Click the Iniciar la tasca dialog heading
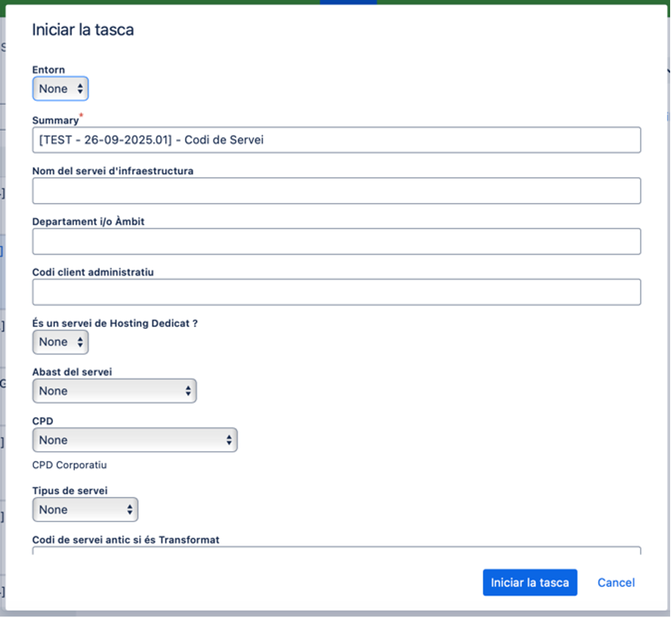The width and height of the screenshot is (672, 618). (x=83, y=30)
